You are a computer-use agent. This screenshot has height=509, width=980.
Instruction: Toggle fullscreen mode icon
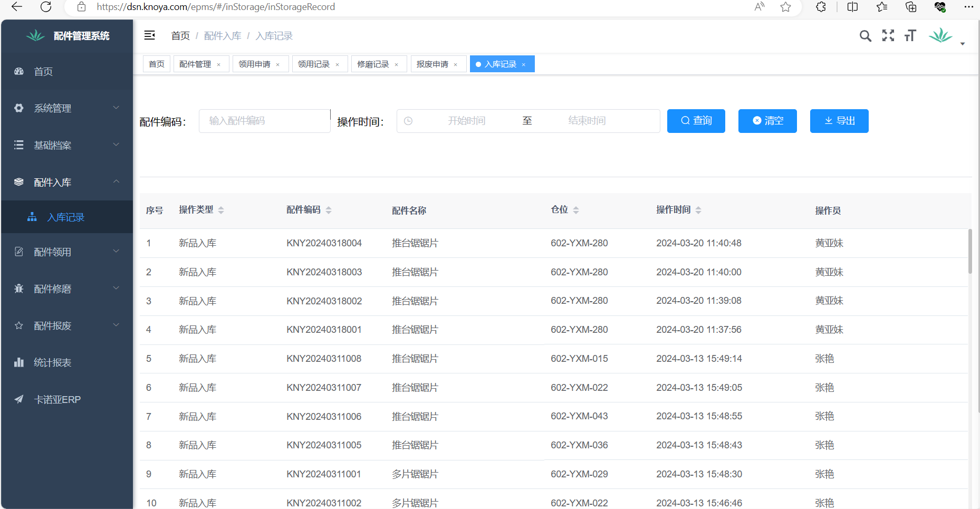tap(888, 35)
